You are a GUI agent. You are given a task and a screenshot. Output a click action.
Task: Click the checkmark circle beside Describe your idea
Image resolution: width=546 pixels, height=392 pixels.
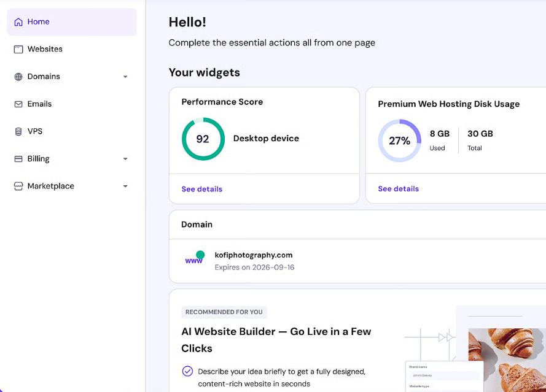187,371
